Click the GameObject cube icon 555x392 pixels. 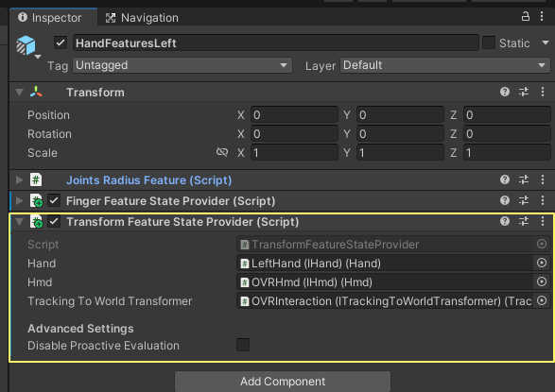pos(26,45)
